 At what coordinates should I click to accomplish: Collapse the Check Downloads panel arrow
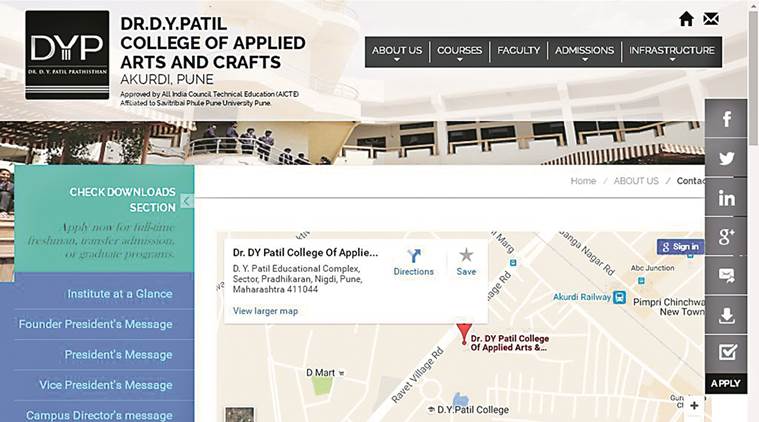tap(187, 201)
